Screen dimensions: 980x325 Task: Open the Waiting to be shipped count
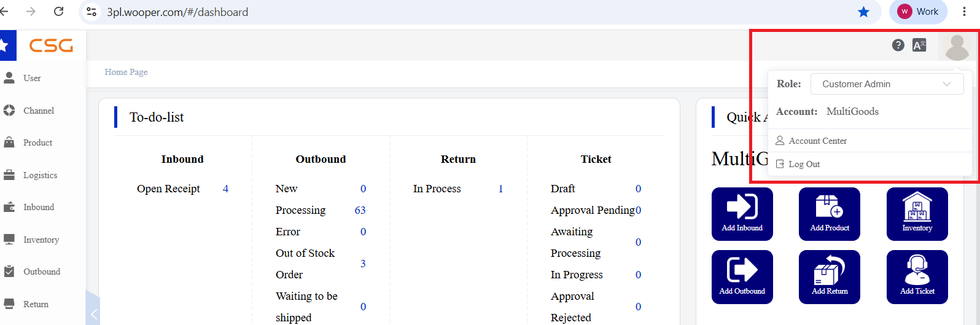coord(363,307)
